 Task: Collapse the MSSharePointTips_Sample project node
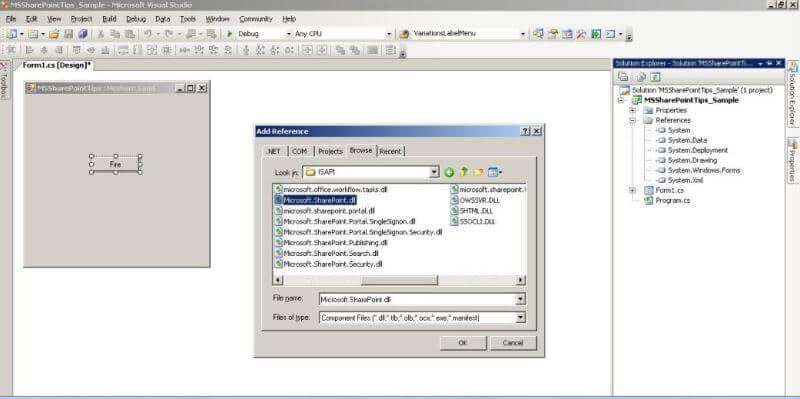tap(621, 101)
